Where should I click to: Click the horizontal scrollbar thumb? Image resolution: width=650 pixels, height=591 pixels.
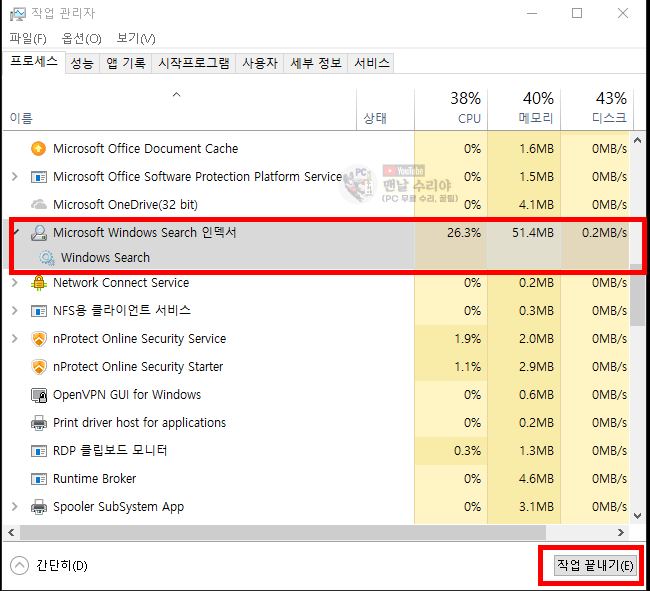pos(283,533)
